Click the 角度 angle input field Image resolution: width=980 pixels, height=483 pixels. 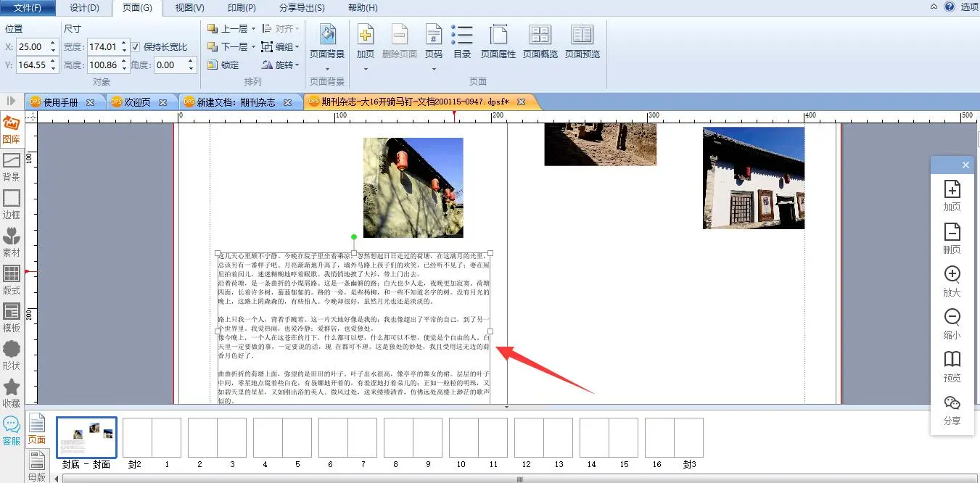(170, 65)
